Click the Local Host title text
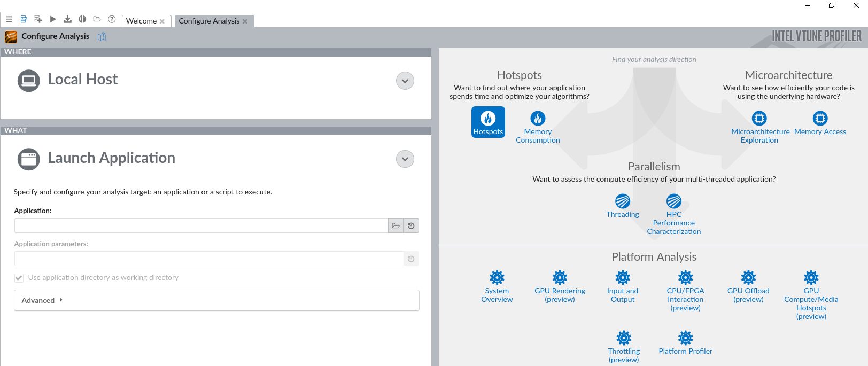This screenshot has height=366, width=868. (x=83, y=80)
